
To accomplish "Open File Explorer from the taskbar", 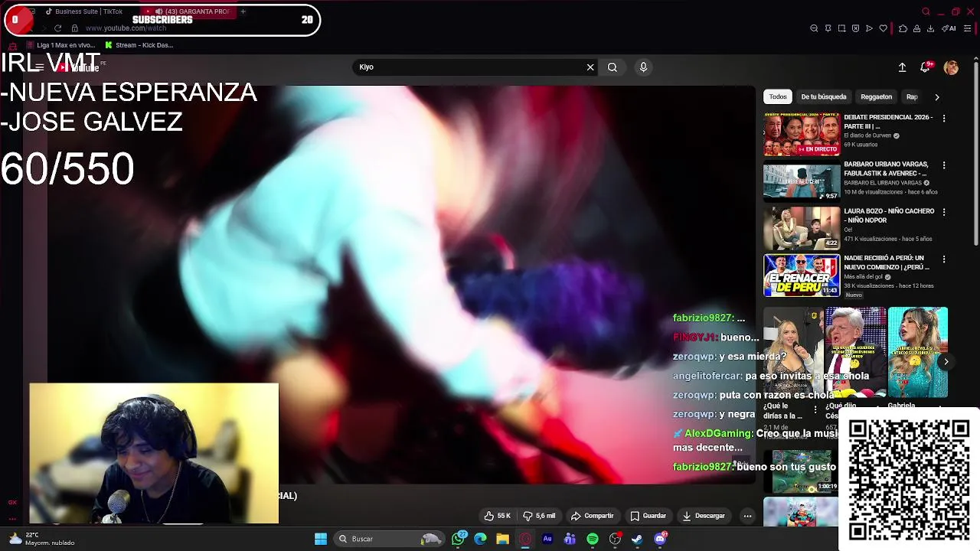I will click(x=502, y=539).
